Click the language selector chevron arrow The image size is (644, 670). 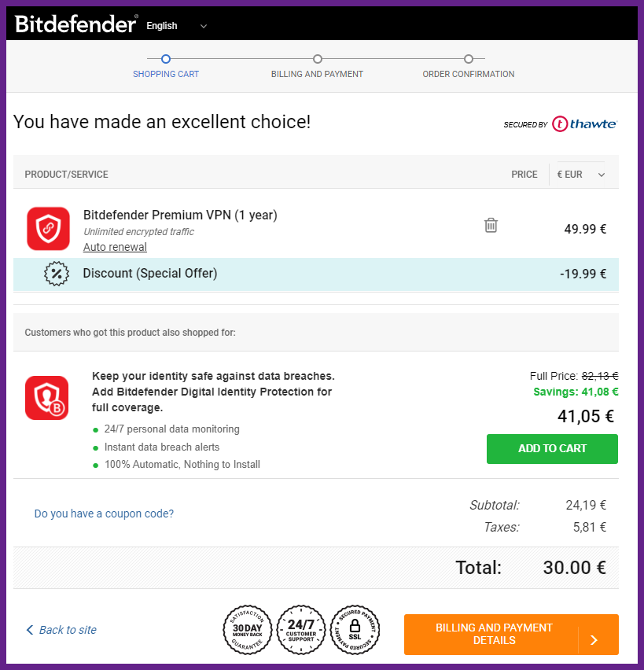[x=204, y=26]
